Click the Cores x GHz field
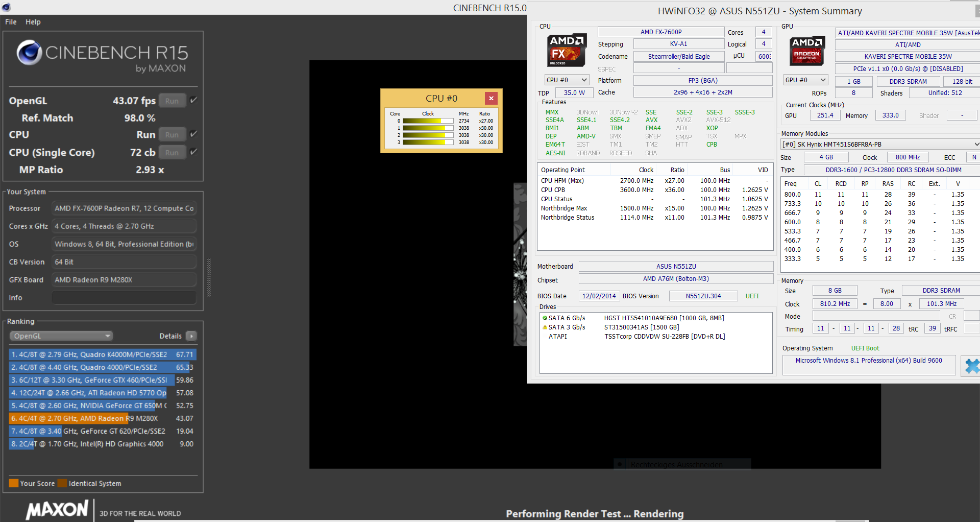 click(124, 226)
